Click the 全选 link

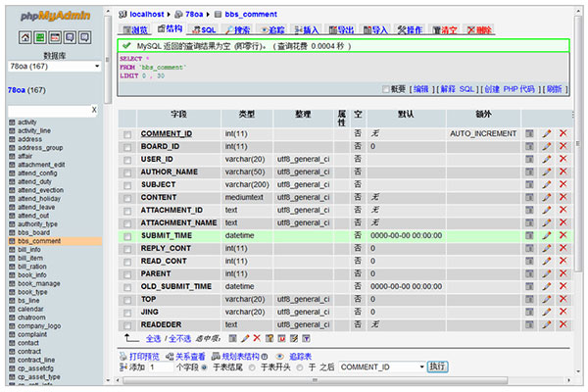[153, 339]
